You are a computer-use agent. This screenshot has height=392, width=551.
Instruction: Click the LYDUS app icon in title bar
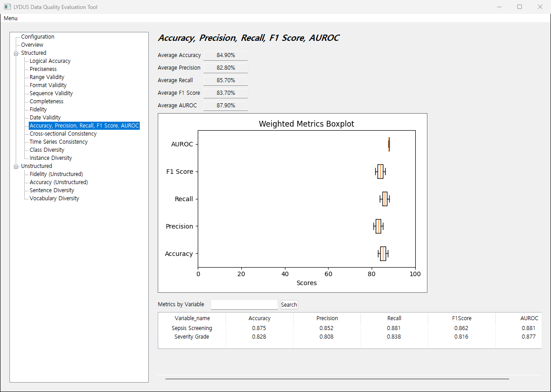pyautogui.click(x=7, y=7)
